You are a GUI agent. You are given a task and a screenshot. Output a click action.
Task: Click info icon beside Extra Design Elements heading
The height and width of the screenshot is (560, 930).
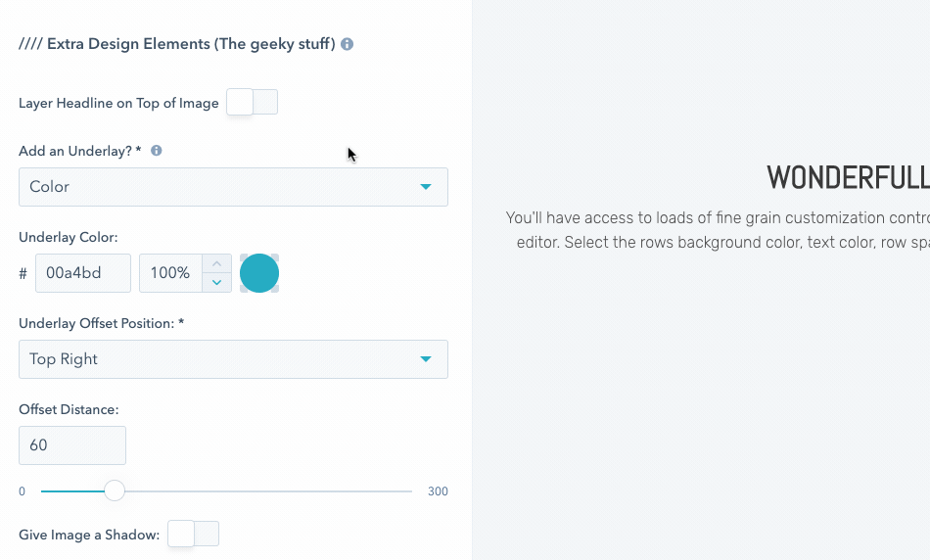click(348, 44)
